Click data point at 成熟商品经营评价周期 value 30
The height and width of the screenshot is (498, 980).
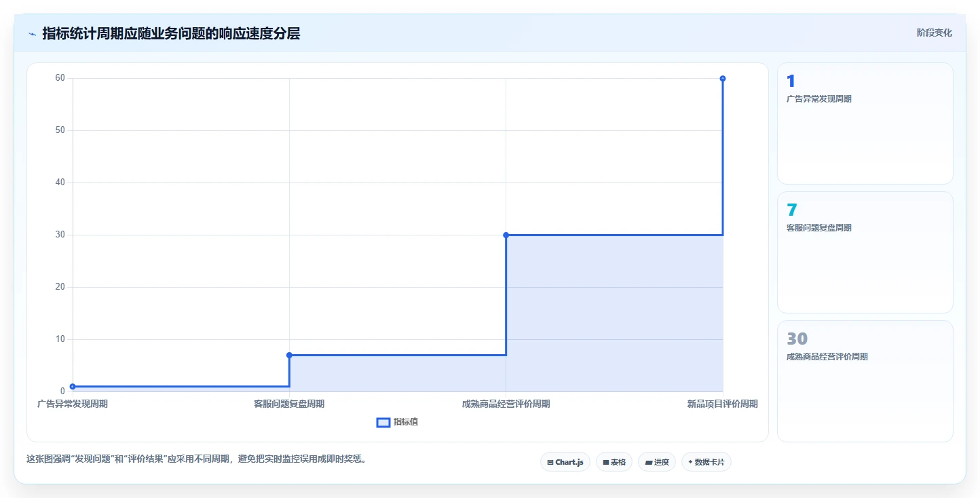(506, 235)
